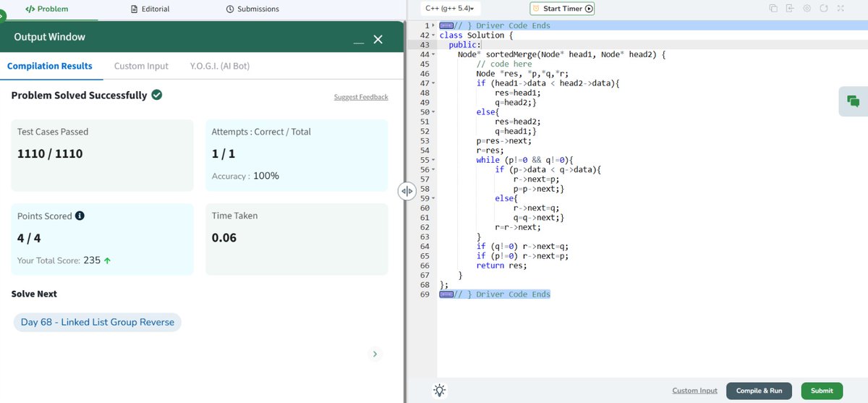Click the green circle at top-left corner

[1, 16]
